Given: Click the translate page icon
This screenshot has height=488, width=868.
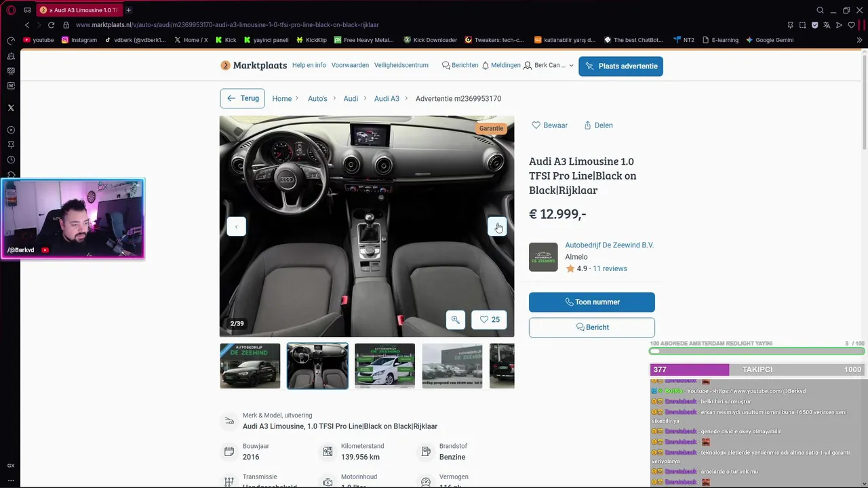Looking at the screenshot, I should click(x=827, y=25).
